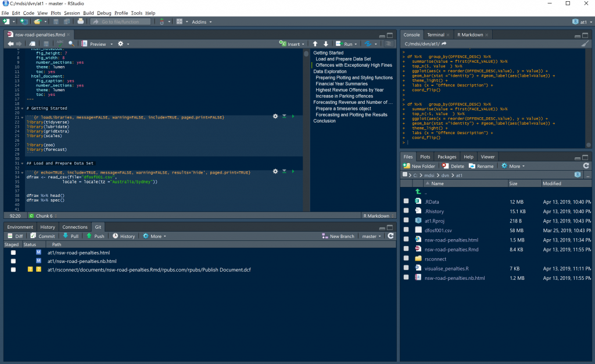Click the source editor vertical scrollbar thumb

pos(306,54)
